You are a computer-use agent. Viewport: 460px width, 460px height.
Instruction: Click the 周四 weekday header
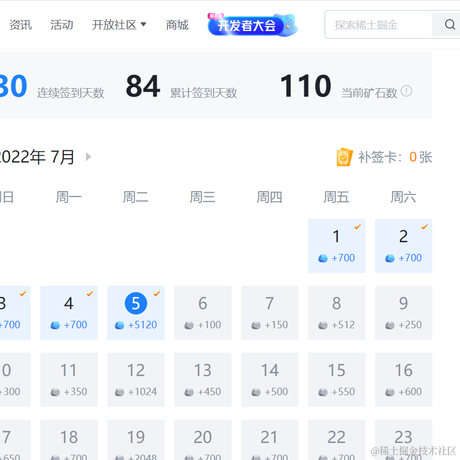pos(269,197)
